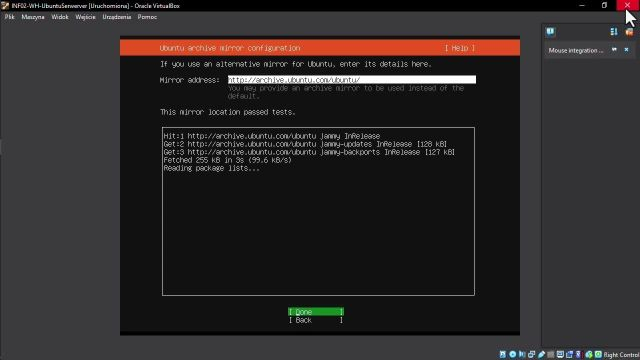The width and height of the screenshot is (640, 360).
Task: Click the USB devices status icon
Action: 541,354
